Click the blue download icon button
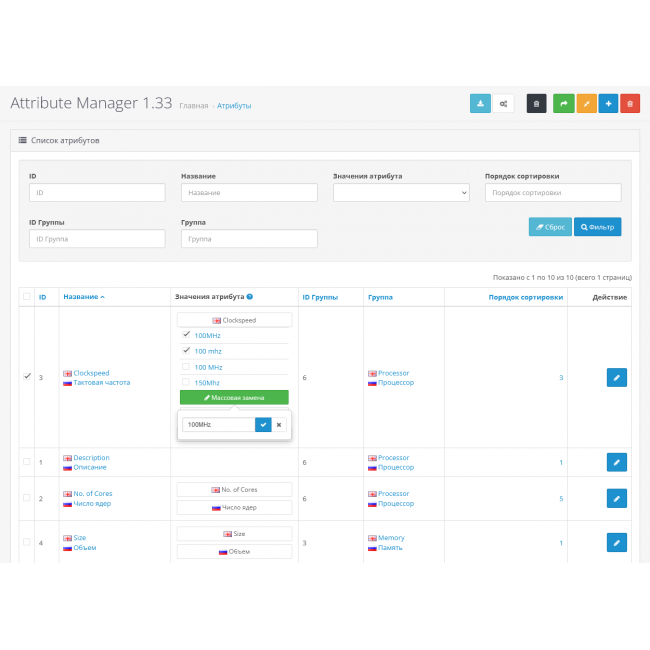 coord(480,103)
